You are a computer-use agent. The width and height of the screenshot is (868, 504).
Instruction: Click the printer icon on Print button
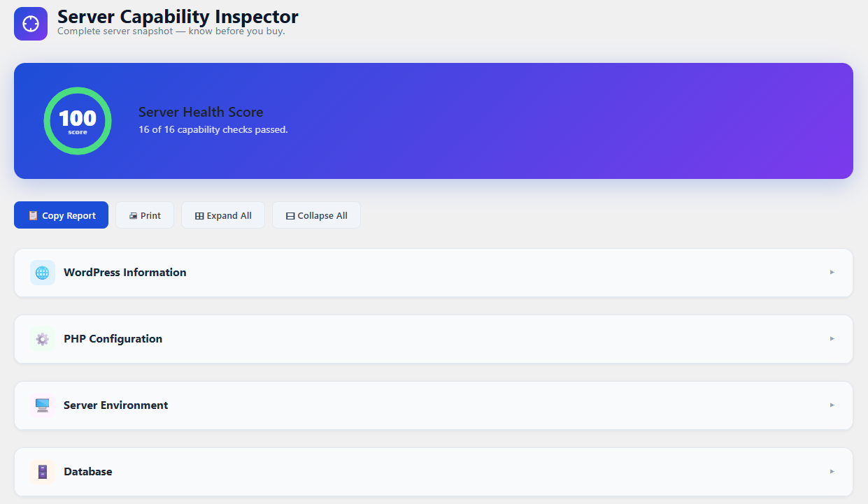click(x=133, y=216)
